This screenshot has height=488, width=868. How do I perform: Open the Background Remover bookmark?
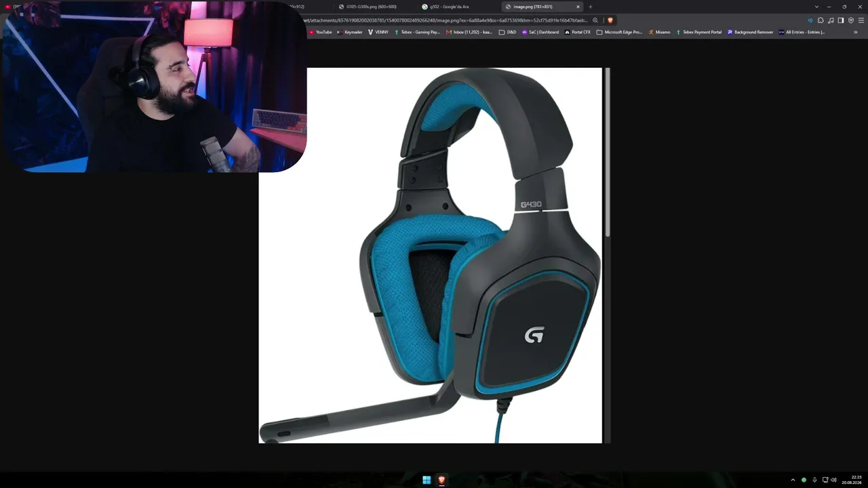[751, 32]
